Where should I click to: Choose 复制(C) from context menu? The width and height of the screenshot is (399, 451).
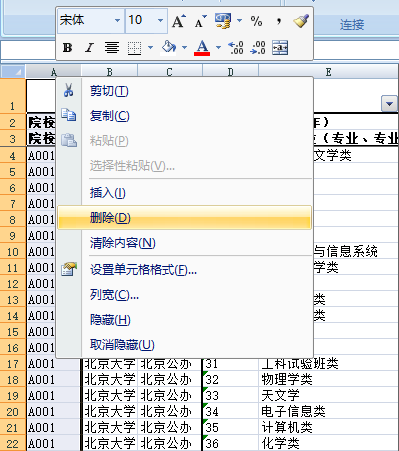(185, 116)
